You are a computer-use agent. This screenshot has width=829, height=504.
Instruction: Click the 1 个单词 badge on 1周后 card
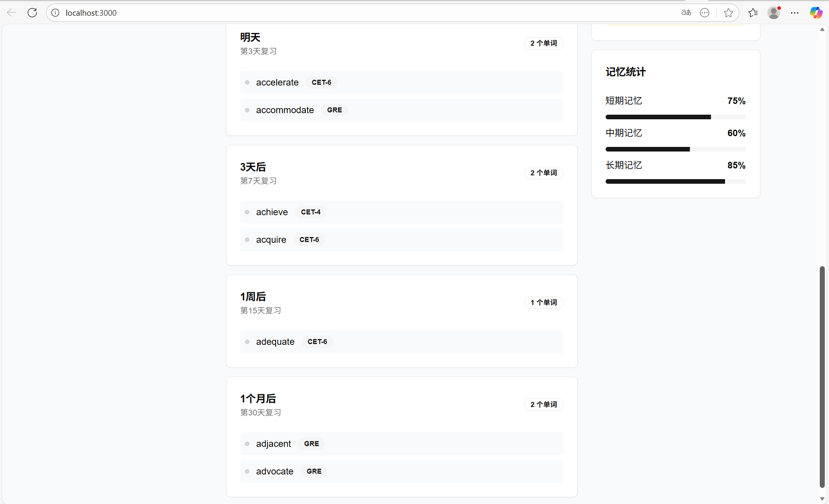(x=543, y=302)
